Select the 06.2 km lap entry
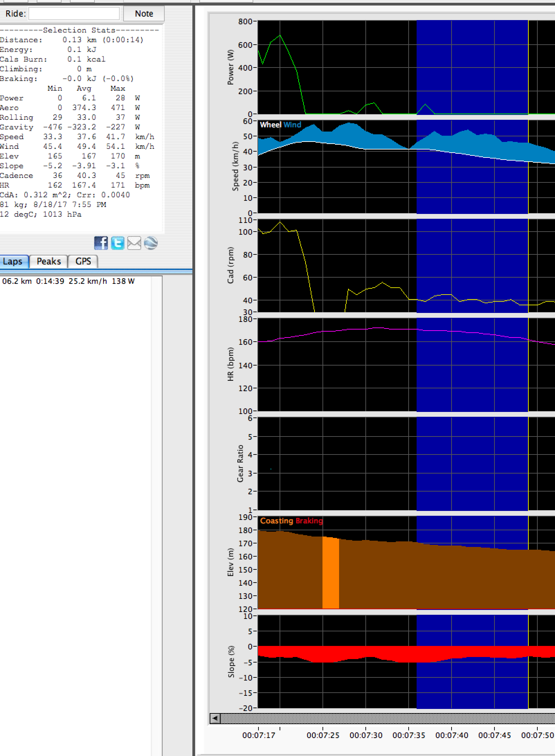Viewport: 555px width, 756px height. tap(69, 281)
